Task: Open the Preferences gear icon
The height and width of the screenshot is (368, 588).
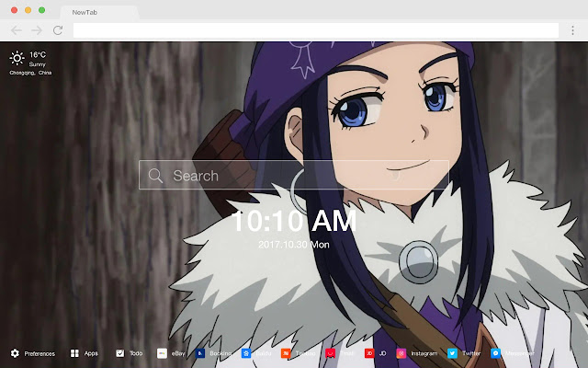Action: (15, 353)
